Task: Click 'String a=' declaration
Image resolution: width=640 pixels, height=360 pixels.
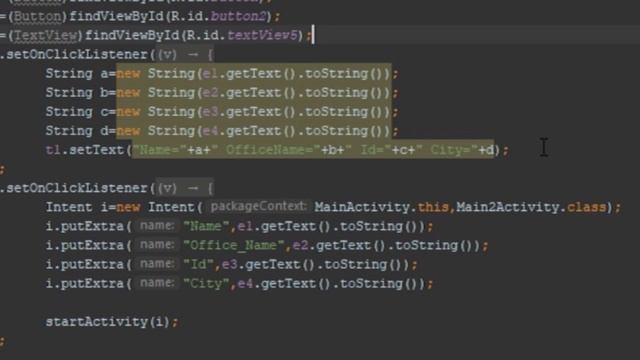Action: click(80, 73)
